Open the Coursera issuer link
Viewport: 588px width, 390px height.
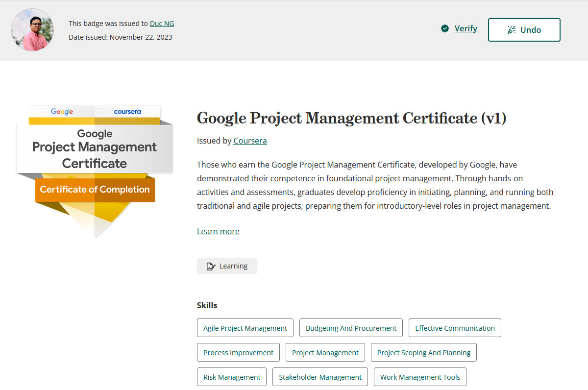[x=250, y=141]
